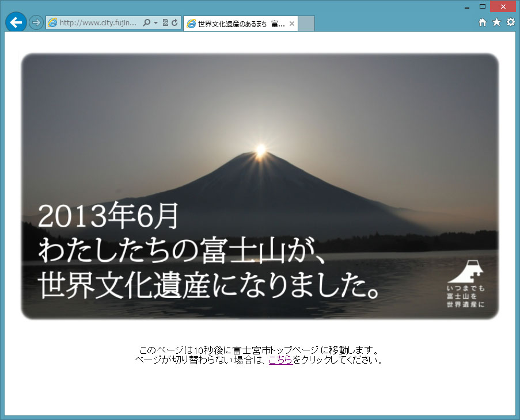
Task: Click the こちら link
Action: pos(280,360)
